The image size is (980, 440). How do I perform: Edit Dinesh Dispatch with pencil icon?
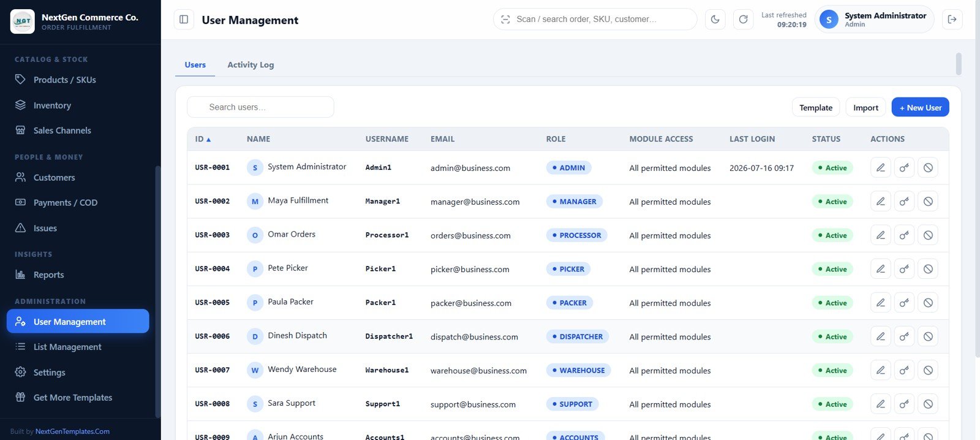[x=880, y=336]
